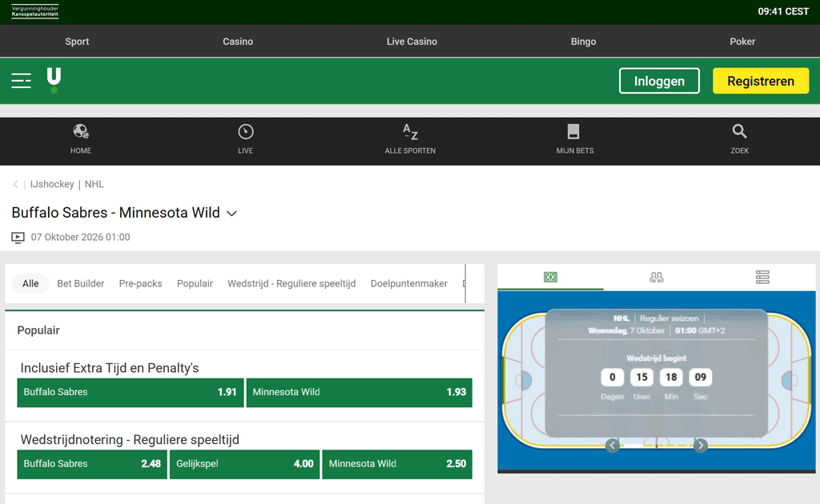Open the Bingo section

click(x=584, y=42)
